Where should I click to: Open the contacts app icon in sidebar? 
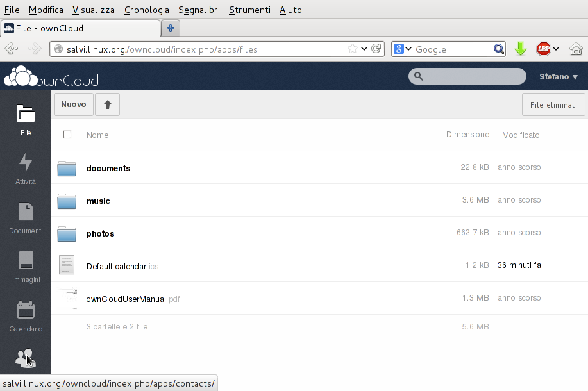pyautogui.click(x=26, y=358)
